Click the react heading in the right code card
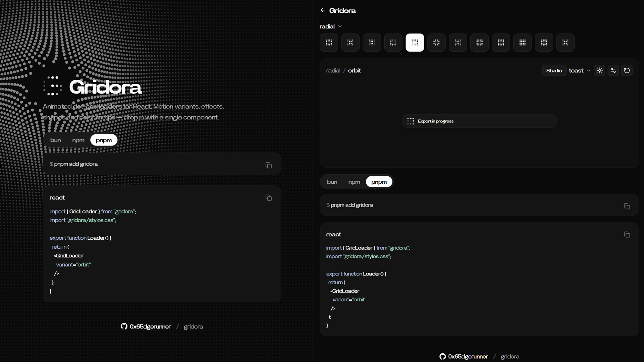644x362 pixels. tap(333, 234)
